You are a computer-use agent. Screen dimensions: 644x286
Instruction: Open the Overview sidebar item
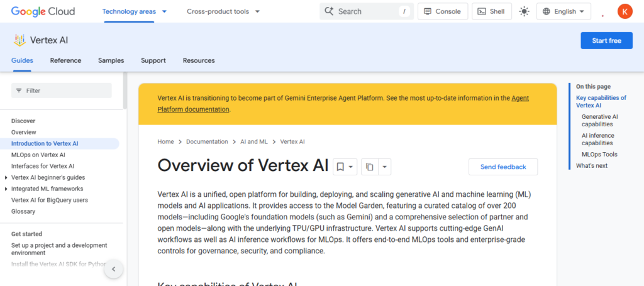point(24,132)
